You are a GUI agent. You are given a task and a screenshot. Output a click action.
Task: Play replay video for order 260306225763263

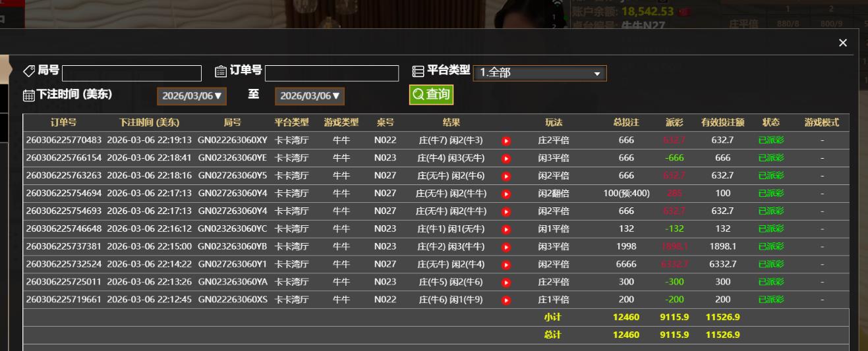click(506, 176)
